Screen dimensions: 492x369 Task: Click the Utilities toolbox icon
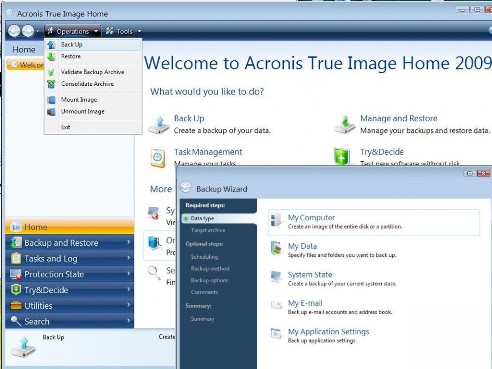pos(16,305)
